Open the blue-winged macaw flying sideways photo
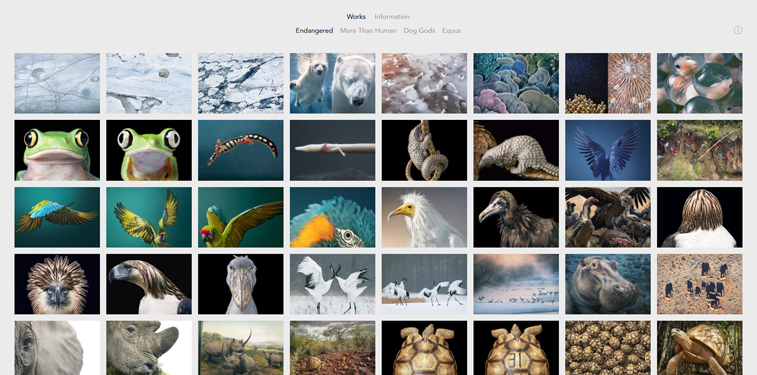 point(57,217)
